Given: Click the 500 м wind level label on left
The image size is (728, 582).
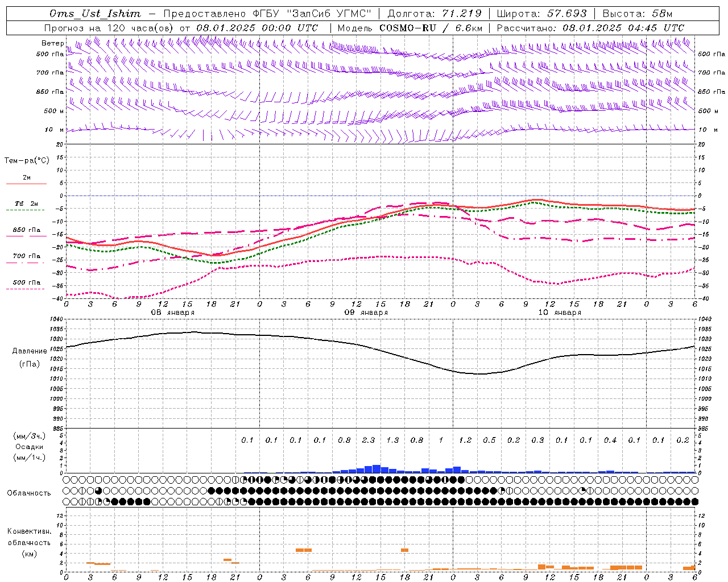Looking at the screenshot, I should click(x=54, y=111).
